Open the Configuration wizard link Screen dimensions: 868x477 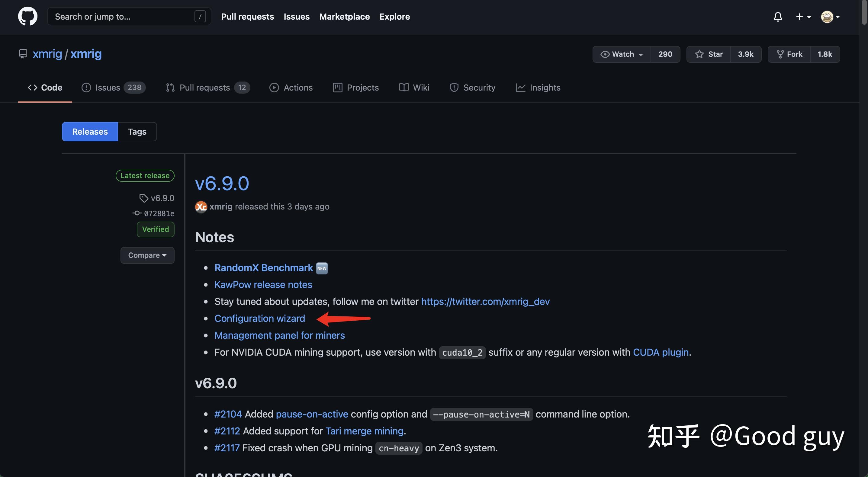coord(259,318)
